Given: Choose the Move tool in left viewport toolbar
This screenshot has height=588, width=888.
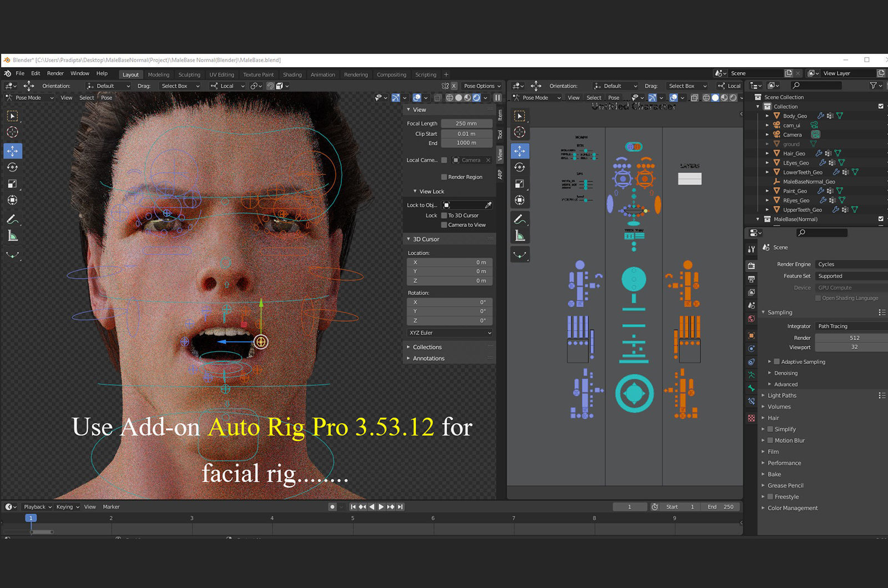Looking at the screenshot, I should click(12, 151).
